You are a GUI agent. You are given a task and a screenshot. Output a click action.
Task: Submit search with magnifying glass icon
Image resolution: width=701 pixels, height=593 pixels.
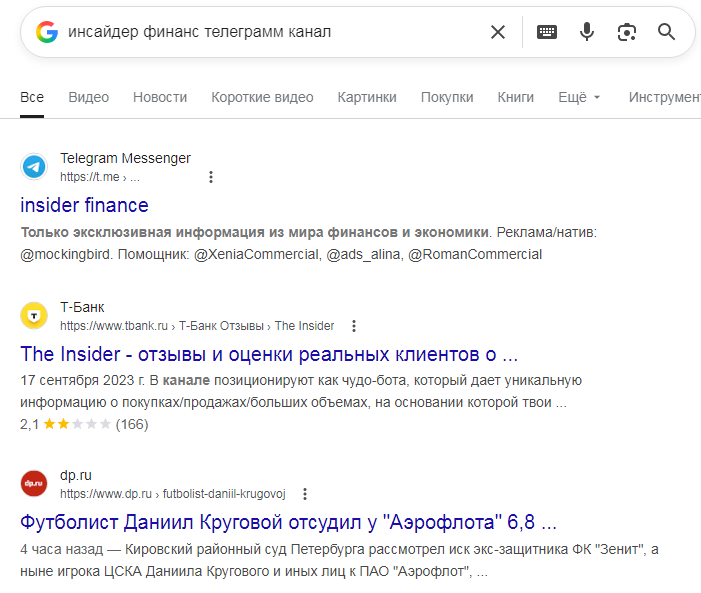[x=666, y=32]
